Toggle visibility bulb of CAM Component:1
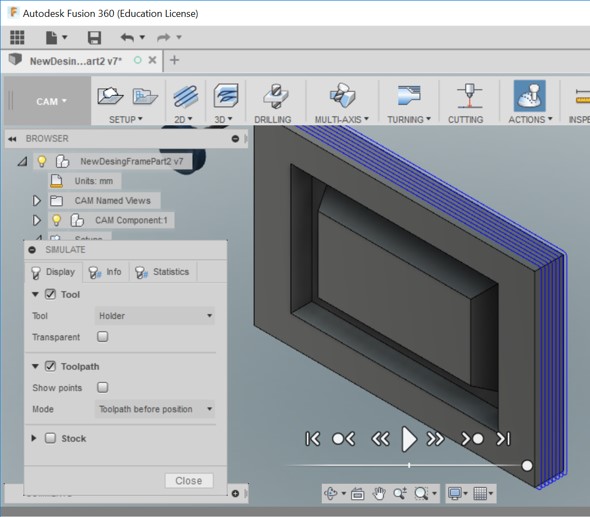Screen dimensions: 590x517 (x=56, y=220)
